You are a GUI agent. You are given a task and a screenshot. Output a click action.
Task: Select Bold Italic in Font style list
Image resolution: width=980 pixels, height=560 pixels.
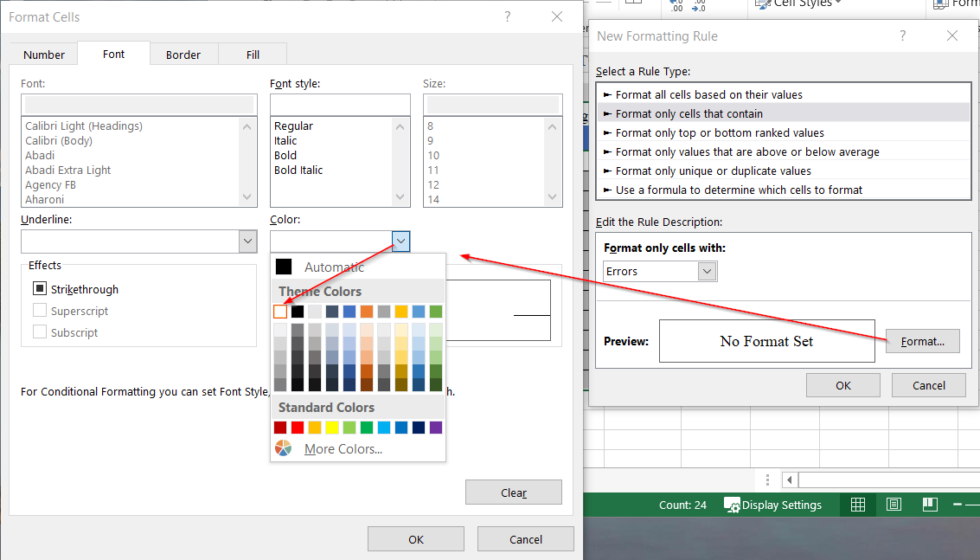pos(298,170)
